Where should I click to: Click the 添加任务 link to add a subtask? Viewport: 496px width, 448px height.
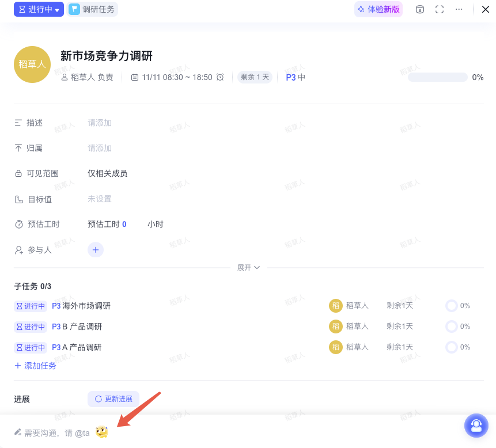[35, 365]
